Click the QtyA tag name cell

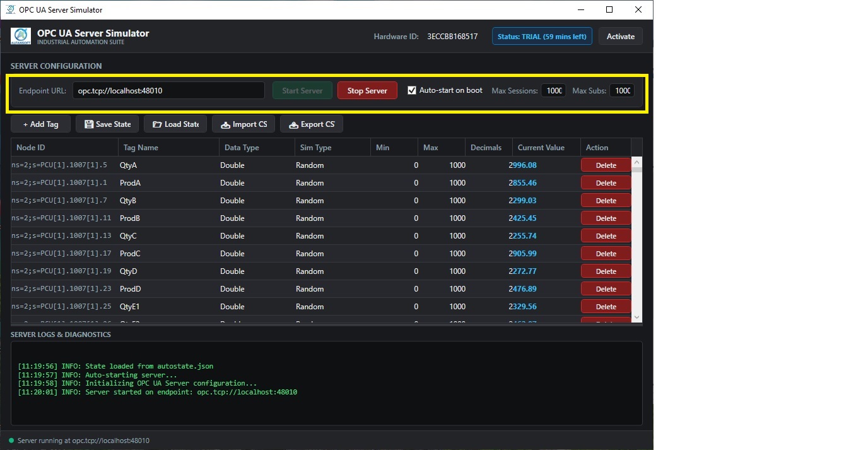[x=128, y=165]
